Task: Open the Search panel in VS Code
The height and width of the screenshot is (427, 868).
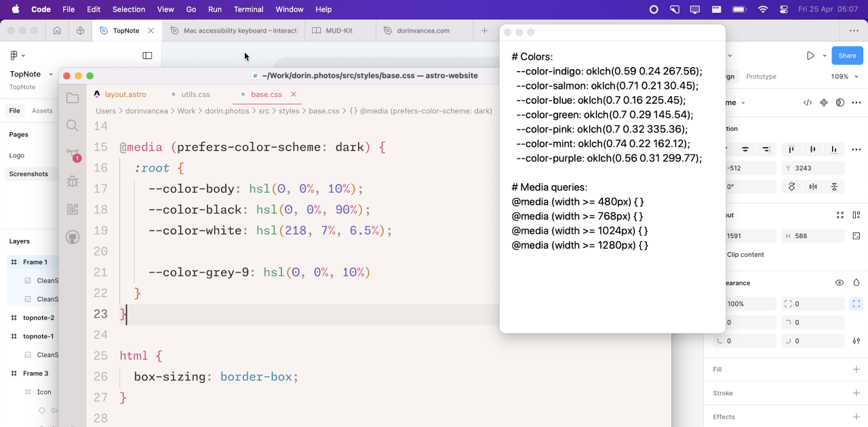Action: pos(73,125)
